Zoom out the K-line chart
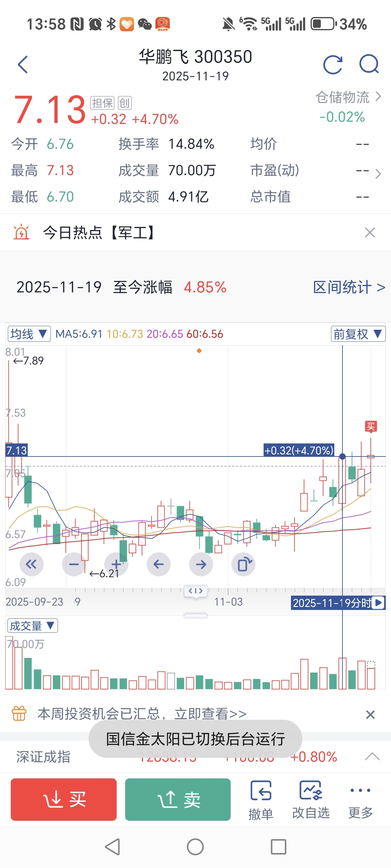 pyautogui.click(x=74, y=564)
